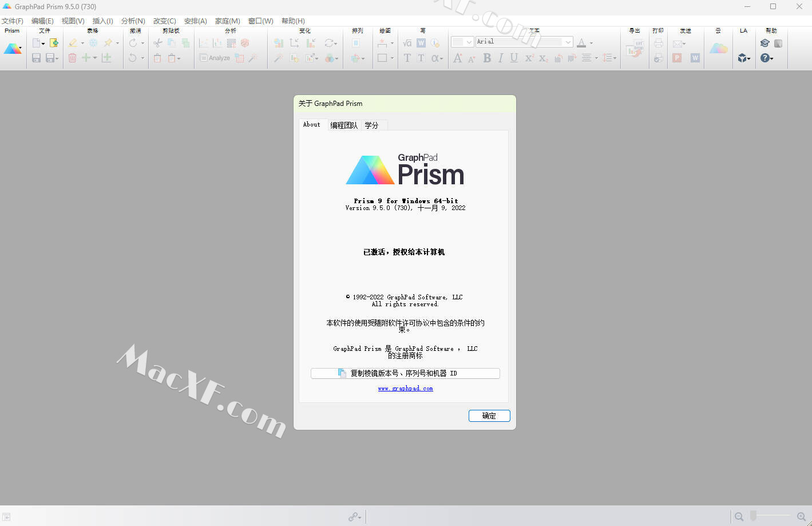Click the Undo arrow icon in 撤消 group
Image resolution: width=812 pixels, height=526 pixels.
tap(133, 58)
